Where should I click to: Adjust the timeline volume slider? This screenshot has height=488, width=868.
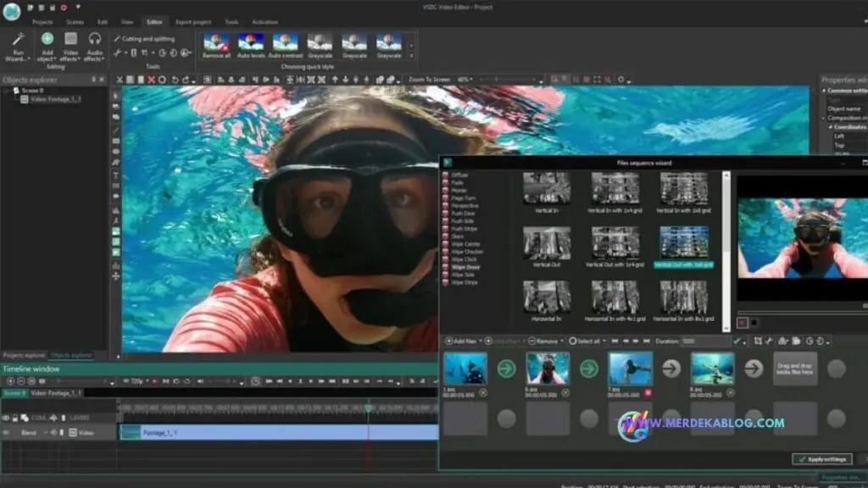[224, 381]
